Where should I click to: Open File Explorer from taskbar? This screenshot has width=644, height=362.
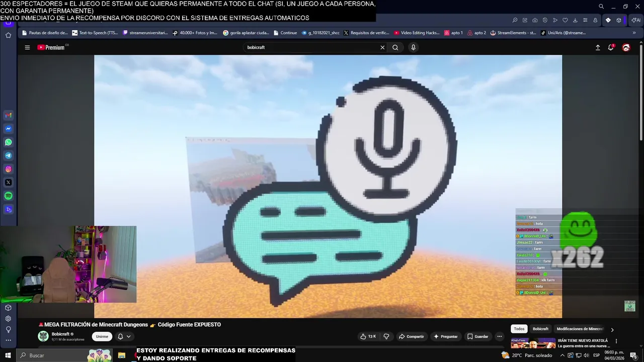(x=121, y=355)
